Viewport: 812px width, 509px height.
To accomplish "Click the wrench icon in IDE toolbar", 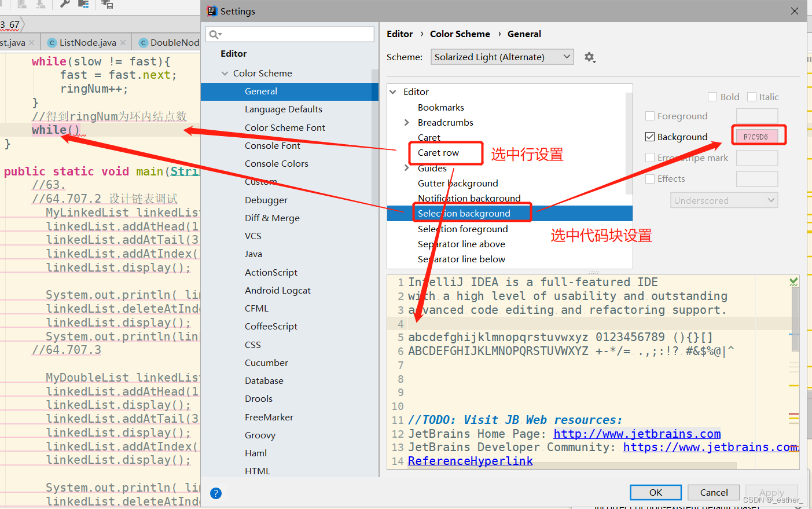I will click(x=65, y=5).
